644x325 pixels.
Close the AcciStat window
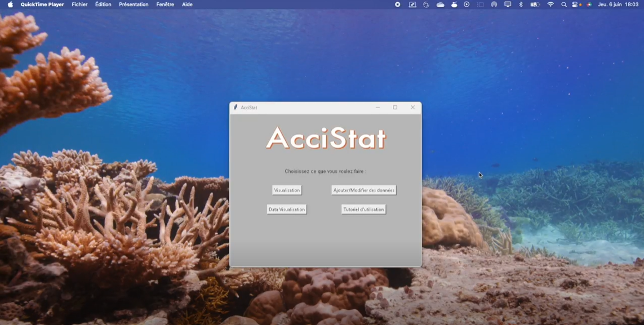click(412, 108)
